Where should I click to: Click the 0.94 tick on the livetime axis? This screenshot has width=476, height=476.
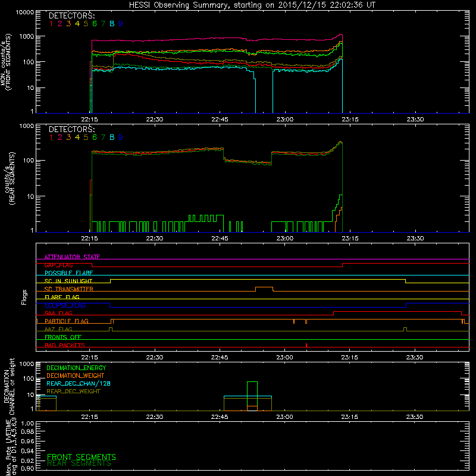coord(27,450)
